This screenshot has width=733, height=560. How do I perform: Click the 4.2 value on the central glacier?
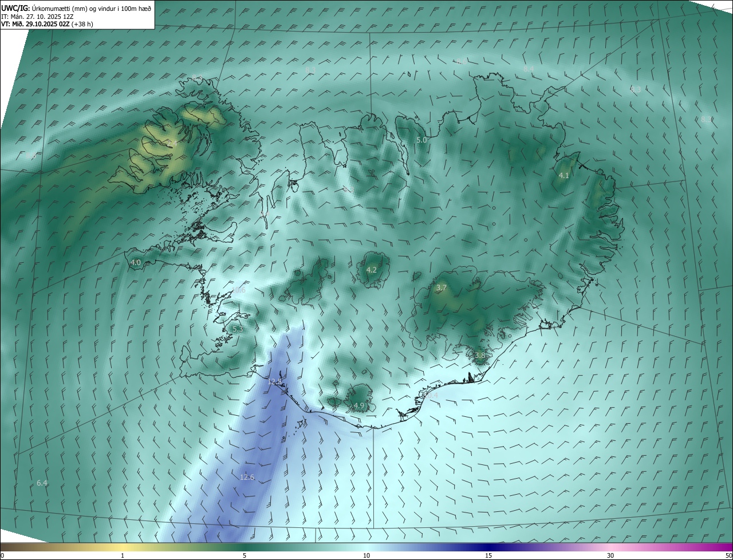(371, 270)
